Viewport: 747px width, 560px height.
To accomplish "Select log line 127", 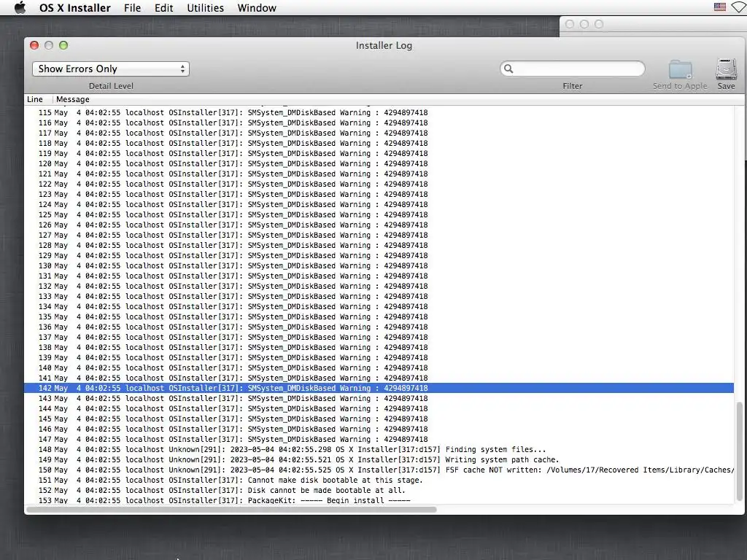I will 379,236.
